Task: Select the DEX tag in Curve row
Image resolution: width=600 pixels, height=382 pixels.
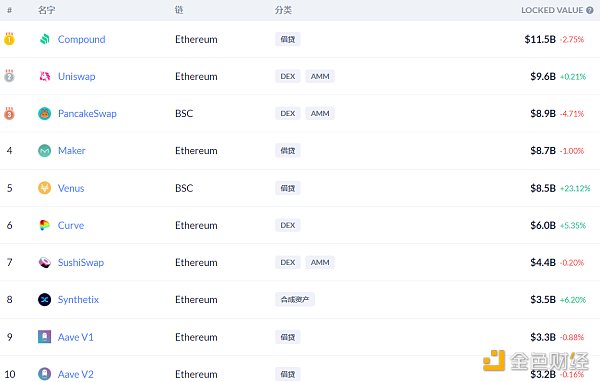Action: (x=288, y=225)
